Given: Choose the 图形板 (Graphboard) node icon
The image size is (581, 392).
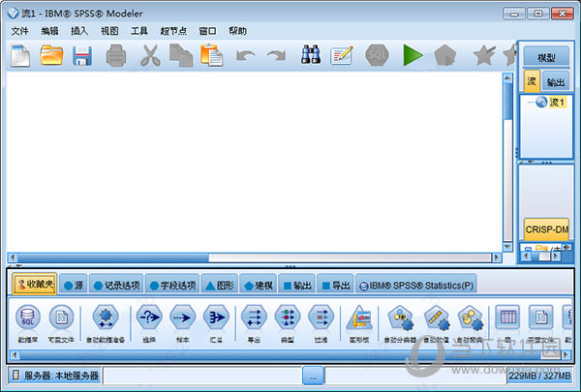Looking at the screenshot, I should [x=359, y=317].
